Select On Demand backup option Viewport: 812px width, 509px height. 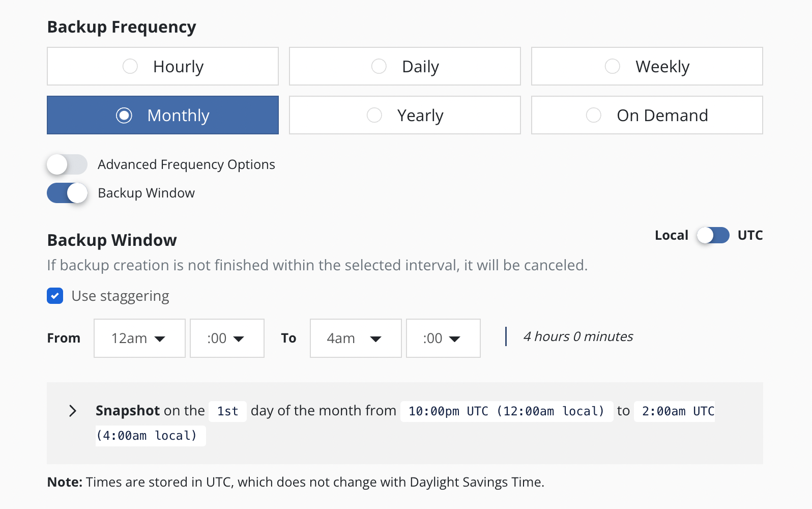[x=647, y=116]
